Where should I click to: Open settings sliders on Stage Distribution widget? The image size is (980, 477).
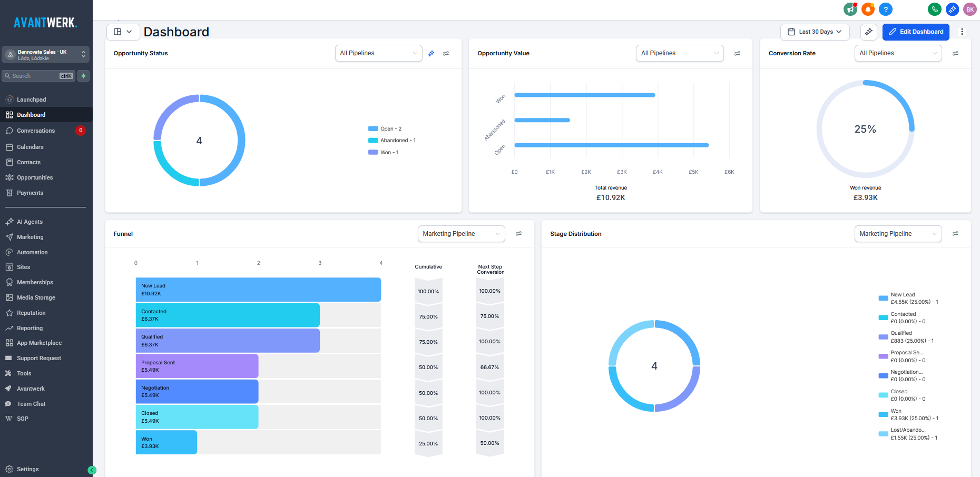click(x=956, y=233)
